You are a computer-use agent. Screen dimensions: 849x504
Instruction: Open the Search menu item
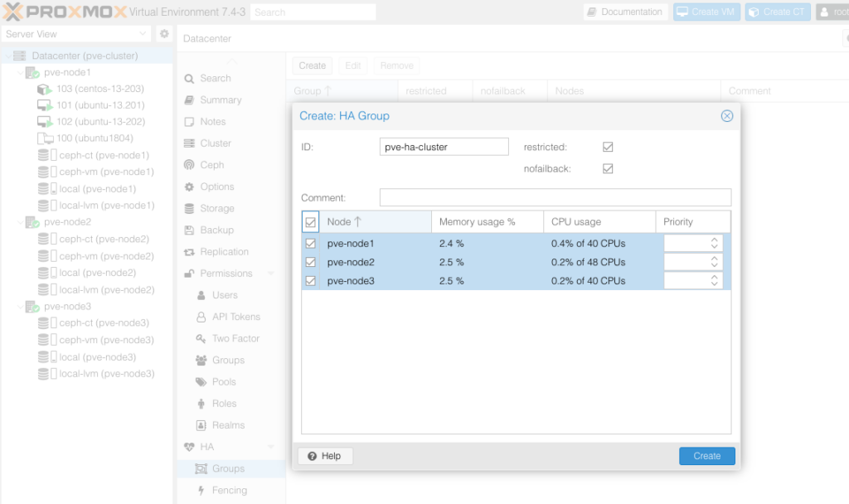pyautogui.click(x=216, y=79)
